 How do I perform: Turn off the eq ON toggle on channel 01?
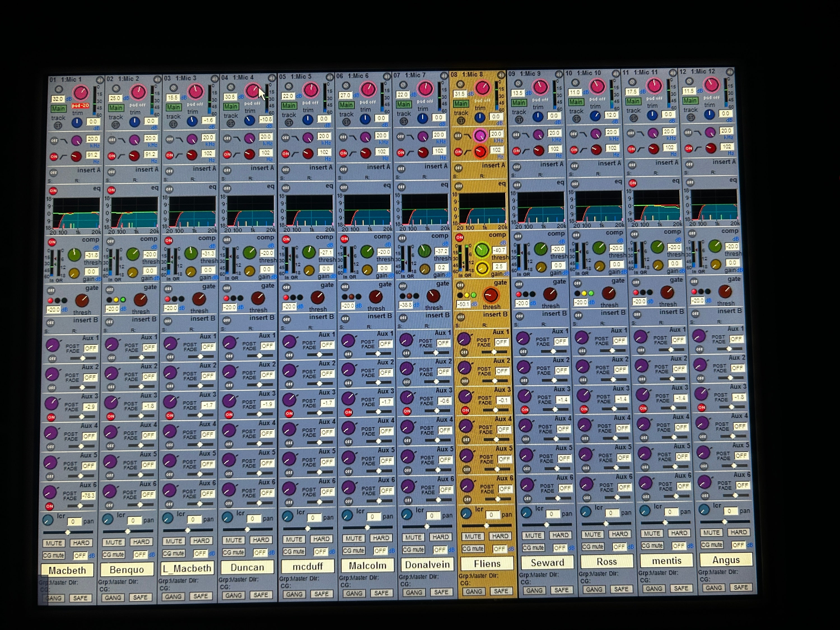click(x=53, y=191)
